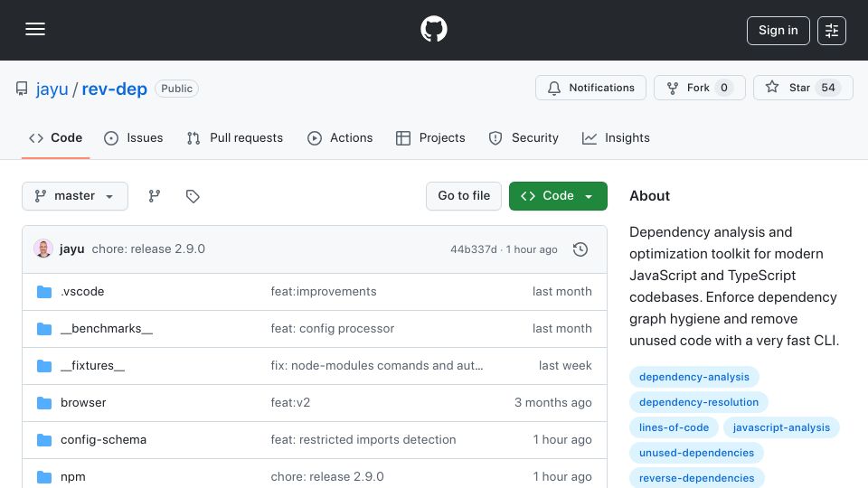Open the hamburger navigation menu
This screenshot has width=868, height=488.
[x=35, y=29]
